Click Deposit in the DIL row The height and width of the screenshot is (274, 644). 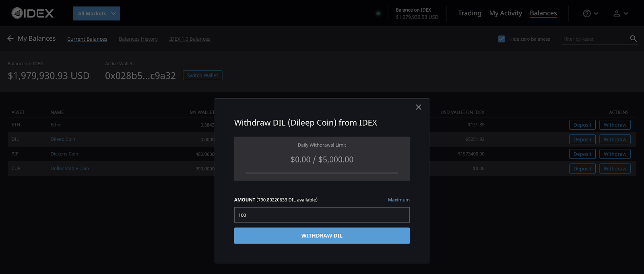(582, 139)
